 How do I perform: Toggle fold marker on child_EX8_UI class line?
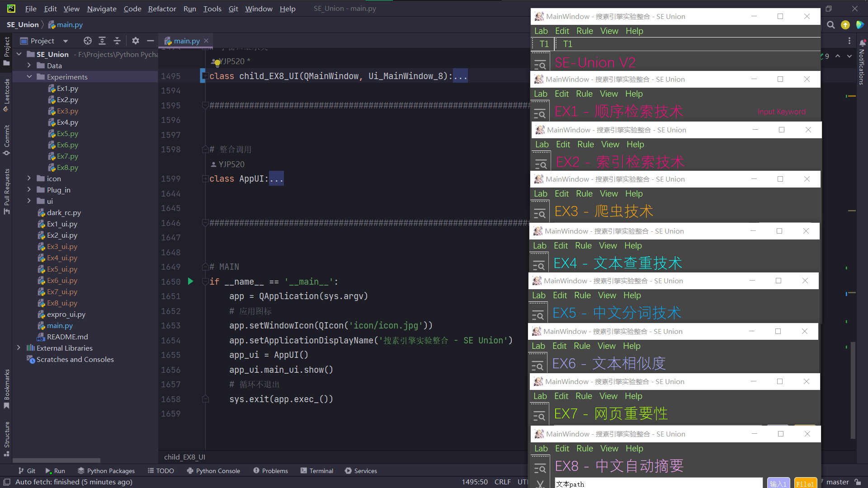[x=205, y=76]
